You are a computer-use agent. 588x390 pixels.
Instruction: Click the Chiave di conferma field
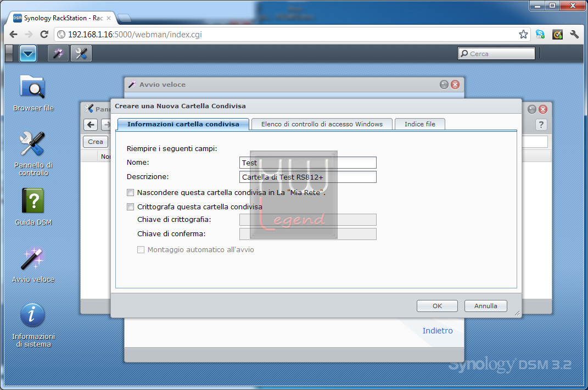tap(308, 234)
